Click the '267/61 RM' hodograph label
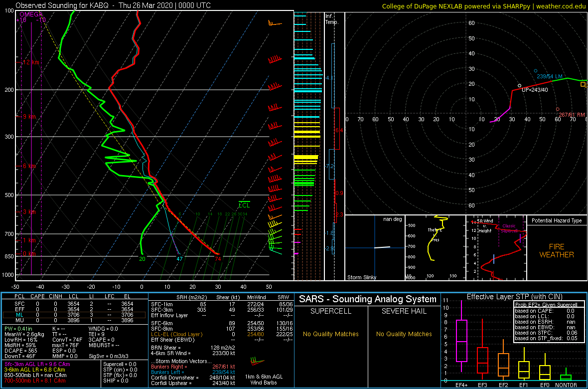The width and height of the screenshot is (588, 389). click(x=572, y=115)
